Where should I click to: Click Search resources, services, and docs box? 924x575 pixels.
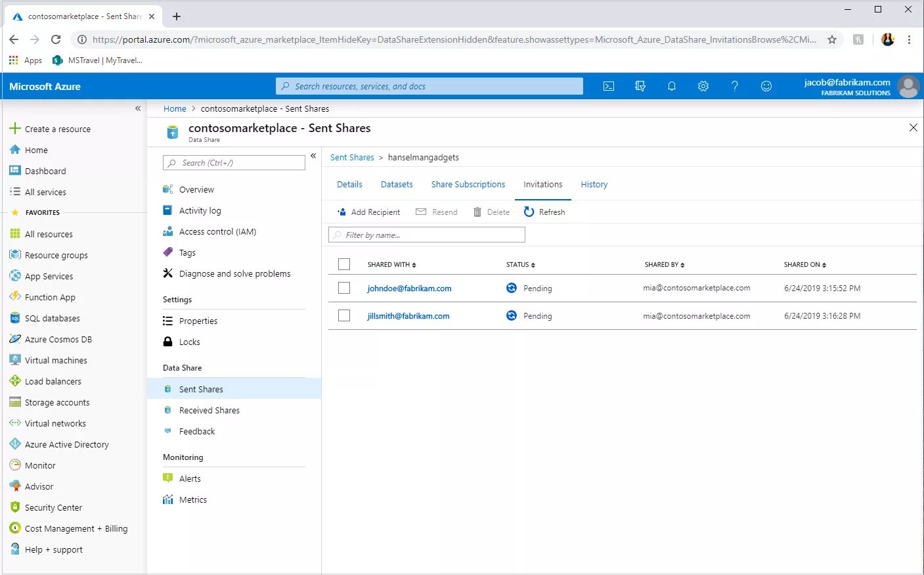tap(429, 86)
